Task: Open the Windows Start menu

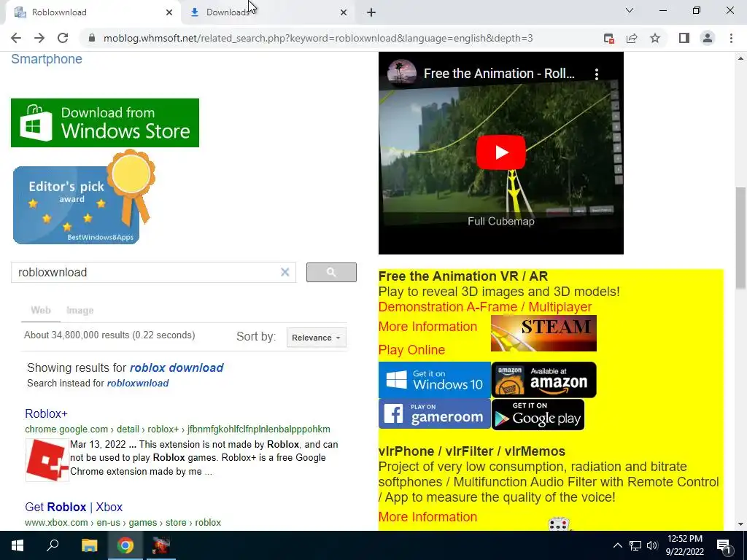Action: (x=18, y=545)
